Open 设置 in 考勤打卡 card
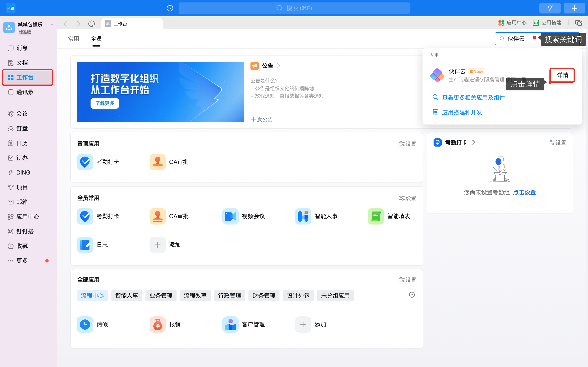Image resolution: width=588 pixels, height=367 pixels. tap(557, 143)
